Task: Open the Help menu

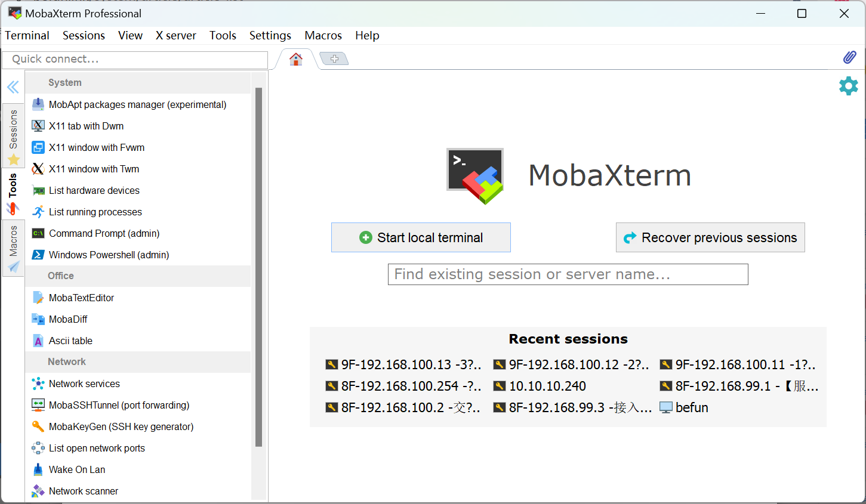Action: point(367,36)
